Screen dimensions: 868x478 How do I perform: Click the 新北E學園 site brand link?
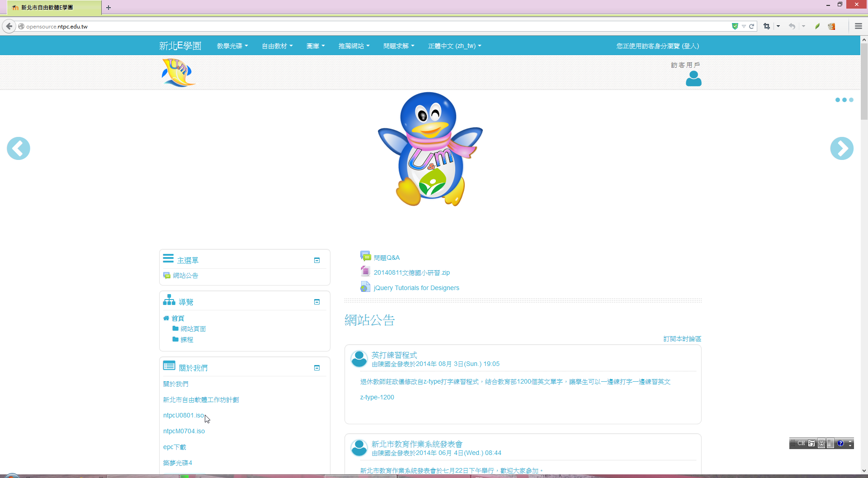[x=180, y=46]
